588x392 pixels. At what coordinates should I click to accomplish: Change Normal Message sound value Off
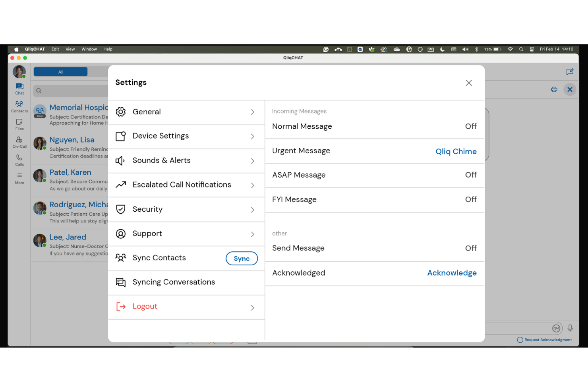471,126
